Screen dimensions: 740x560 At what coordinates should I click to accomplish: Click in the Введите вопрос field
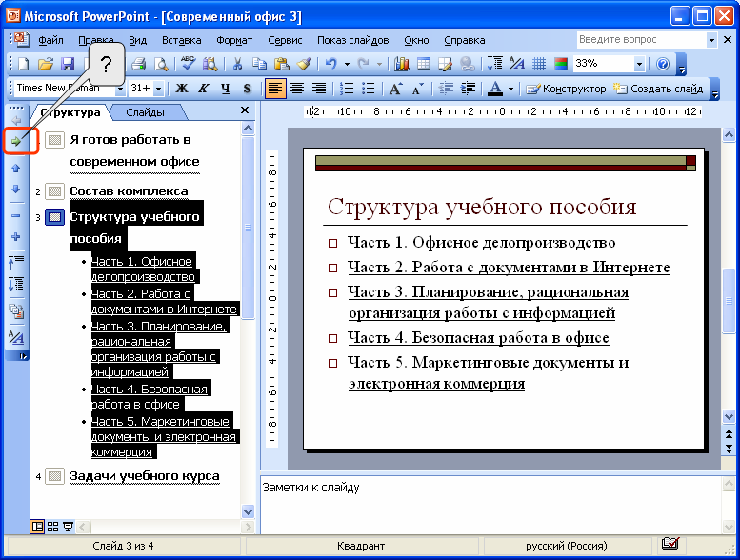click(x=641, y=40)
